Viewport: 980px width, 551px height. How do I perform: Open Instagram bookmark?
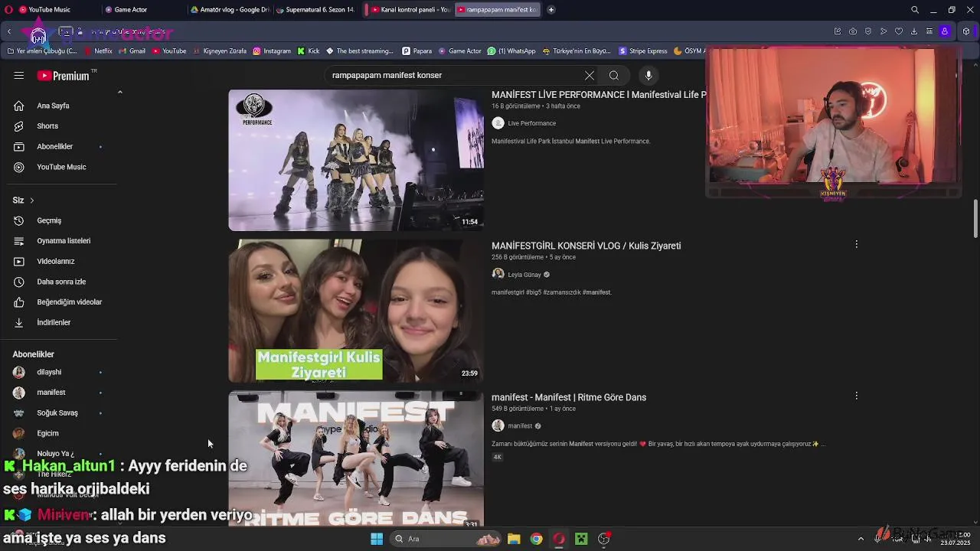coord(272,51)
